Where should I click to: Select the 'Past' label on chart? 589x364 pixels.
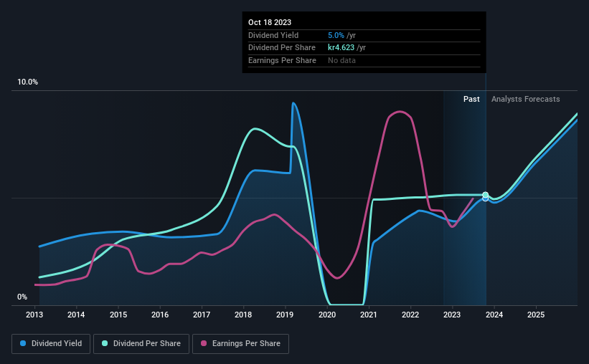click(x=471, y=99)
